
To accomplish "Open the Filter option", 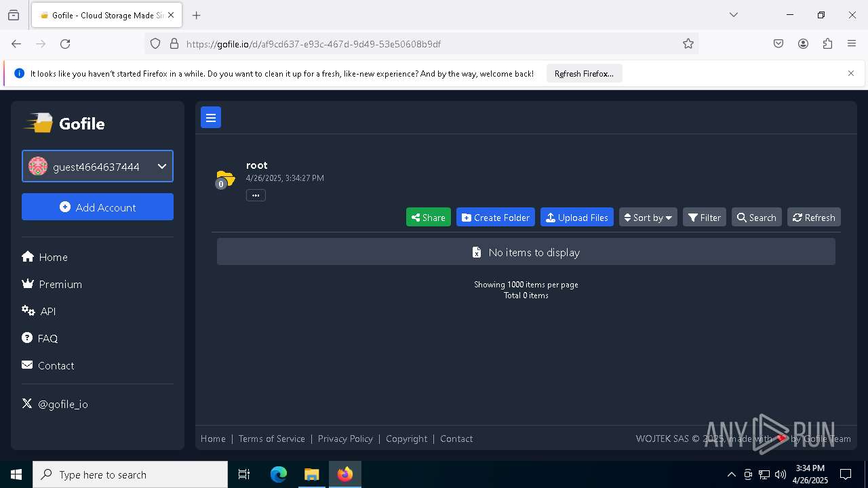I will (x=705, y=218).
